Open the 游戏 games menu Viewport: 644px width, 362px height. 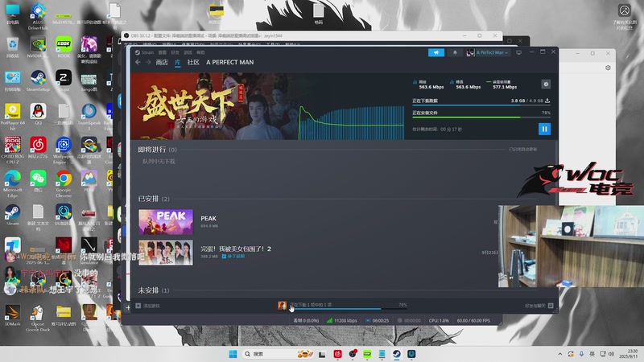click(x=188, y=52)
